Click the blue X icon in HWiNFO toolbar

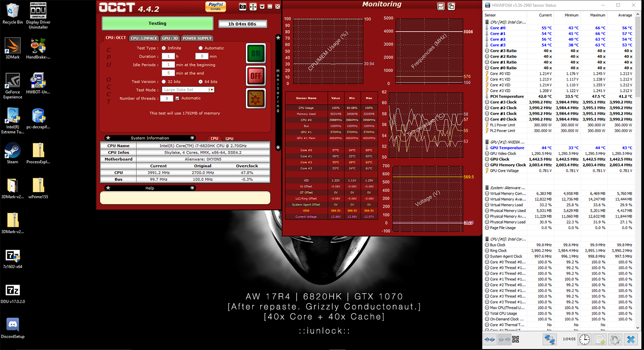pos(631,339)
